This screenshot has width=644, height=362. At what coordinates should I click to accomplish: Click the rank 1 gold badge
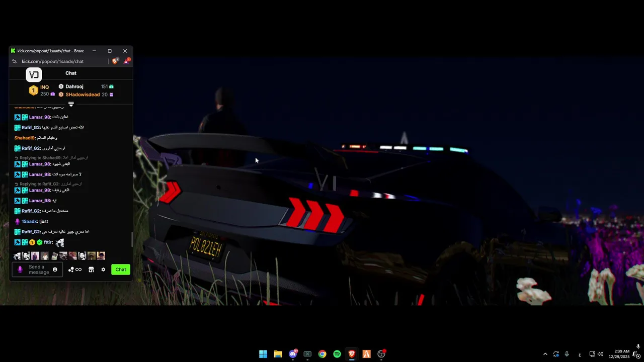click(33, 90)
